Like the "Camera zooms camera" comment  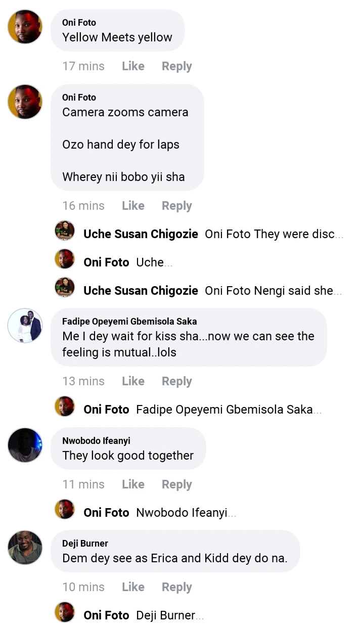pyautogui.click(x=133, y=206)
